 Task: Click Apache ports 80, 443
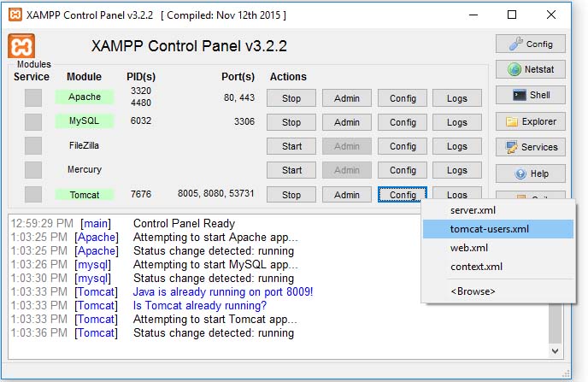[x=239, y=97]
